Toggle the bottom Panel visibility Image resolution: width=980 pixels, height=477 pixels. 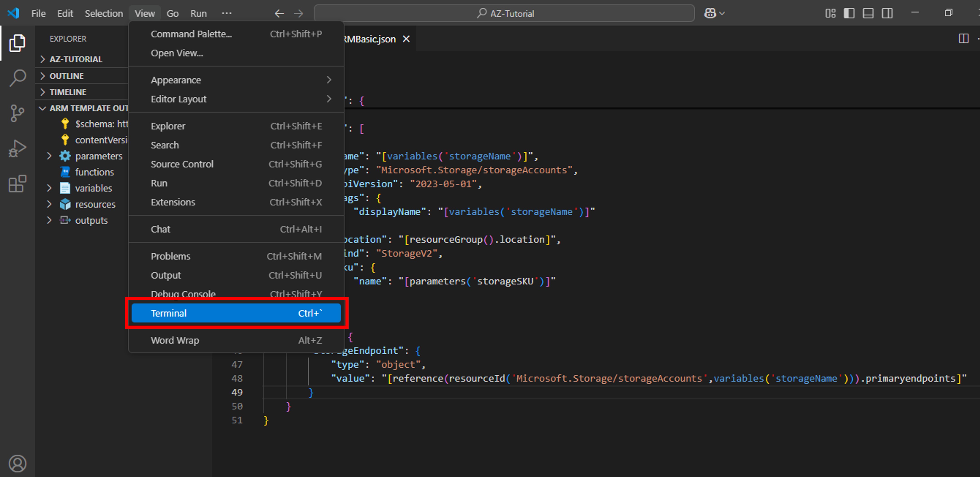tap(868, 13)
